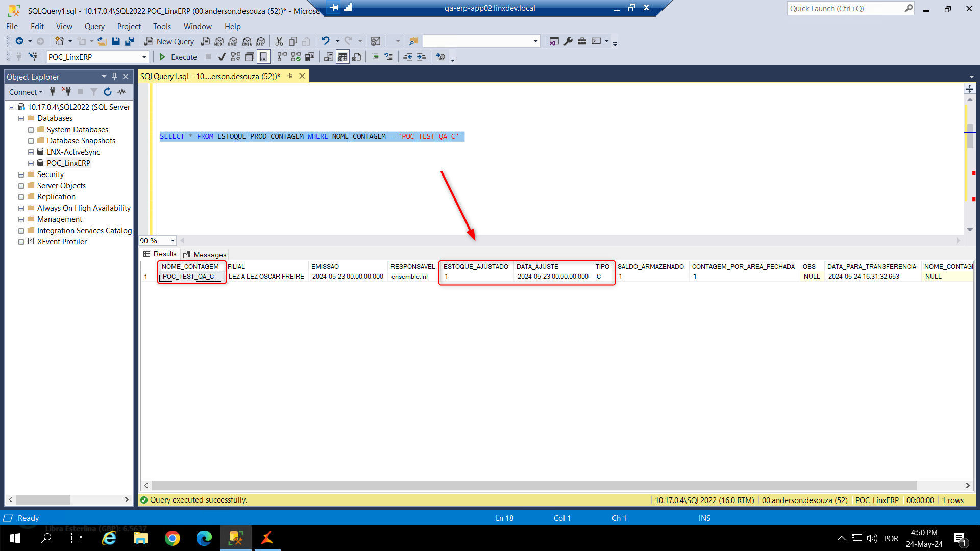The height and width of the screenshot is (551, 980).
Task: Click the Undo arrow icon
Action: tap(325, 41)
